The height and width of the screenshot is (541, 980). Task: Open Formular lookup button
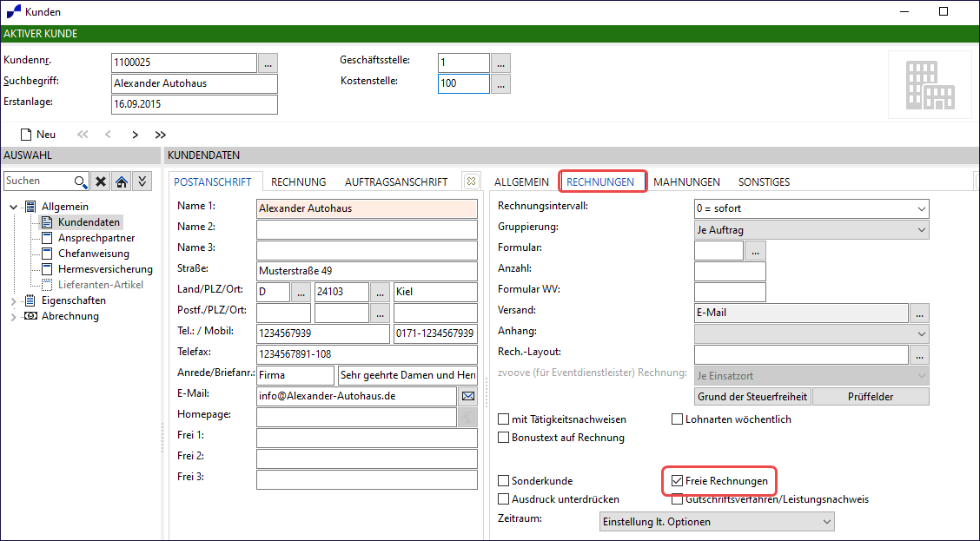(x=755, y=250)
